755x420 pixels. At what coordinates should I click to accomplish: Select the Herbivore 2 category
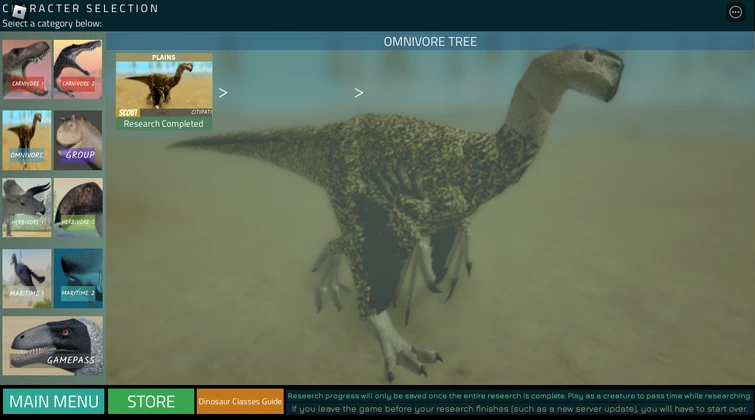pyautogui.click(x=78, y=208)
